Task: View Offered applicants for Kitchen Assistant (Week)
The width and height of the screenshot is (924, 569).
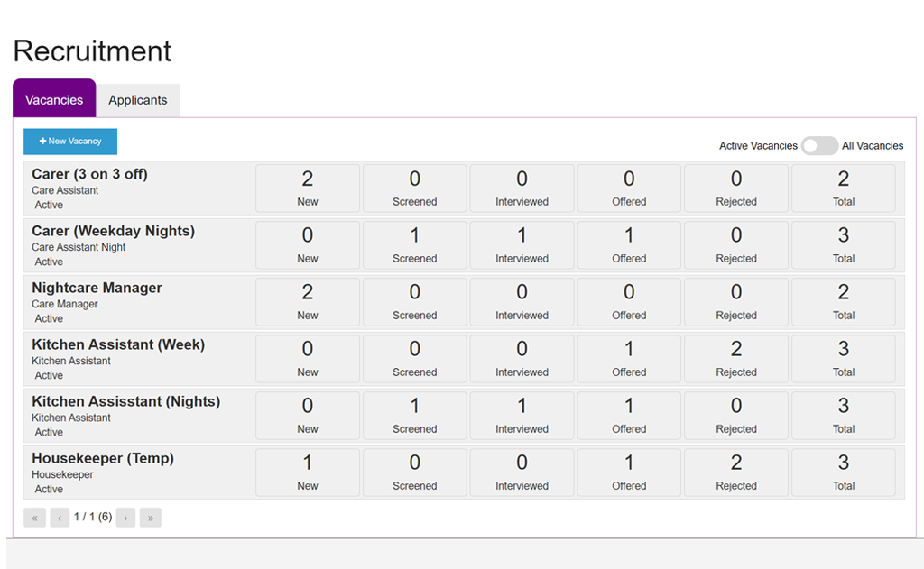Action: coord(629,359)
